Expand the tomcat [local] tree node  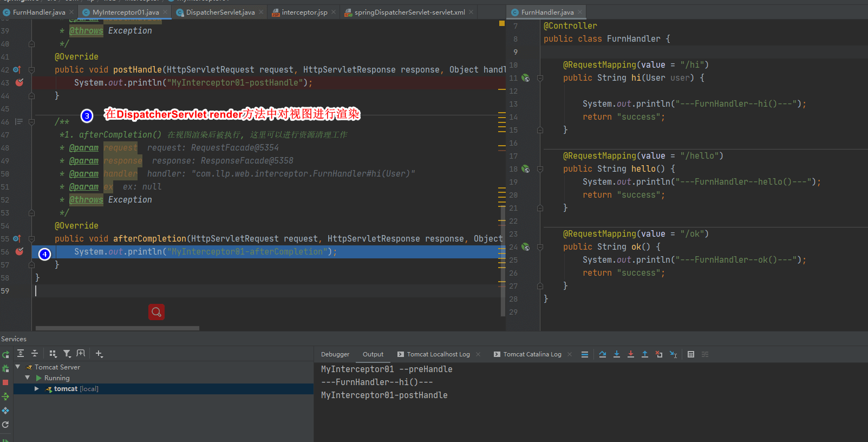click(36, 389)
